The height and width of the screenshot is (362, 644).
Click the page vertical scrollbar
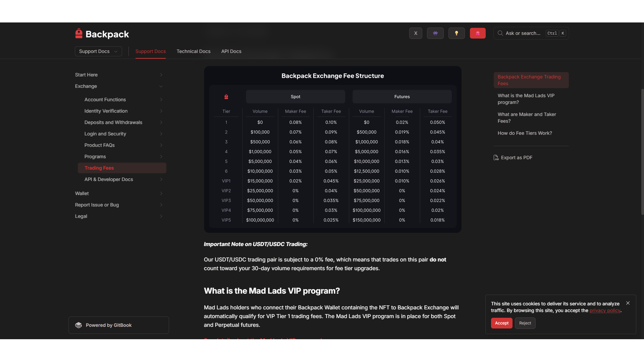[x=642, y=152]
